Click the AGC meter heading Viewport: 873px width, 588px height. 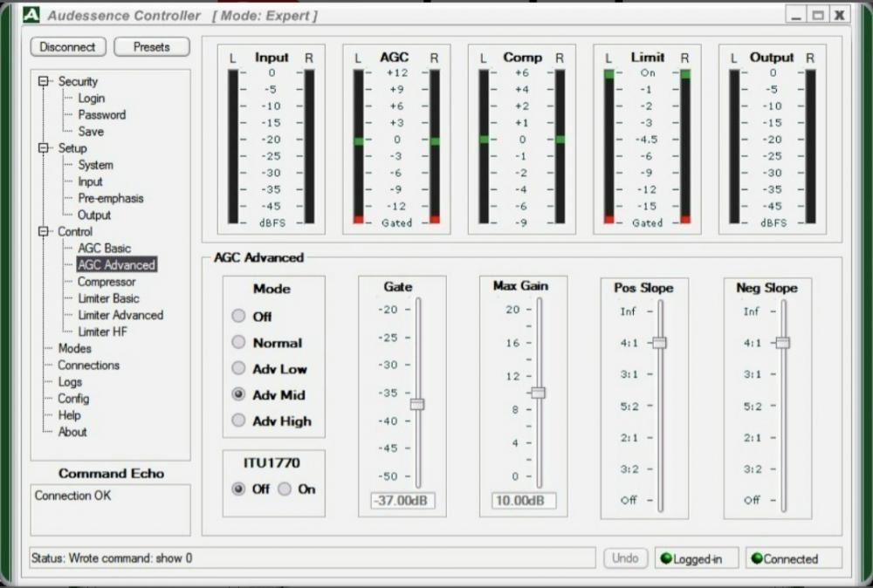[x=395, y=58]
